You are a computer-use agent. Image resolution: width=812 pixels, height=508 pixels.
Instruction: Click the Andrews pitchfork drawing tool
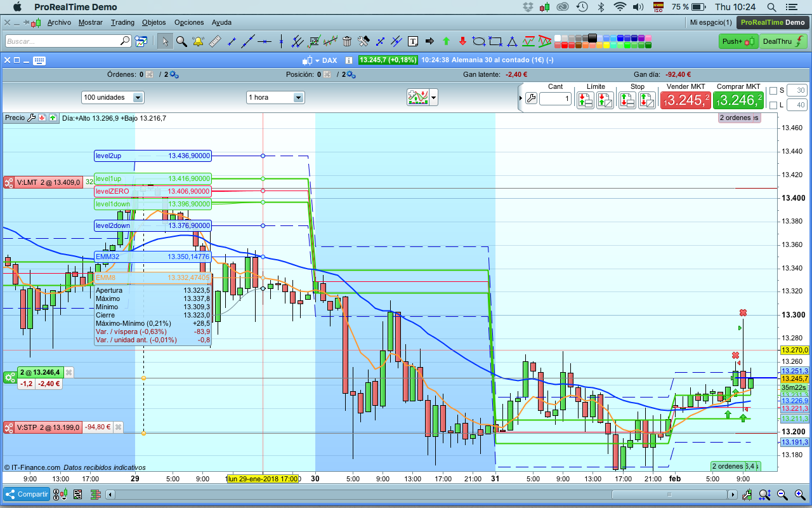(297, 41)
